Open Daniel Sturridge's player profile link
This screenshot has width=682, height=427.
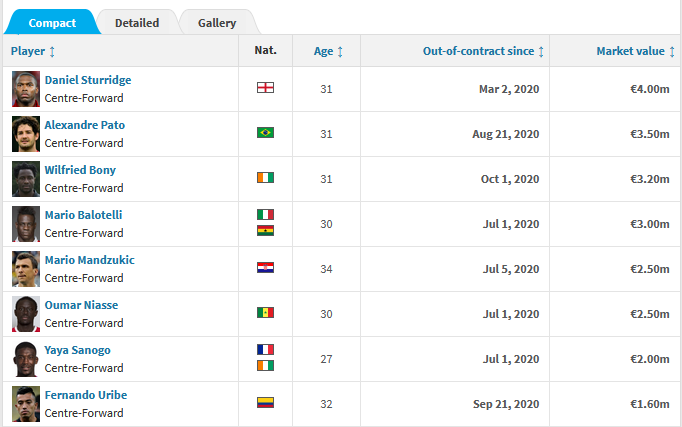88,80
